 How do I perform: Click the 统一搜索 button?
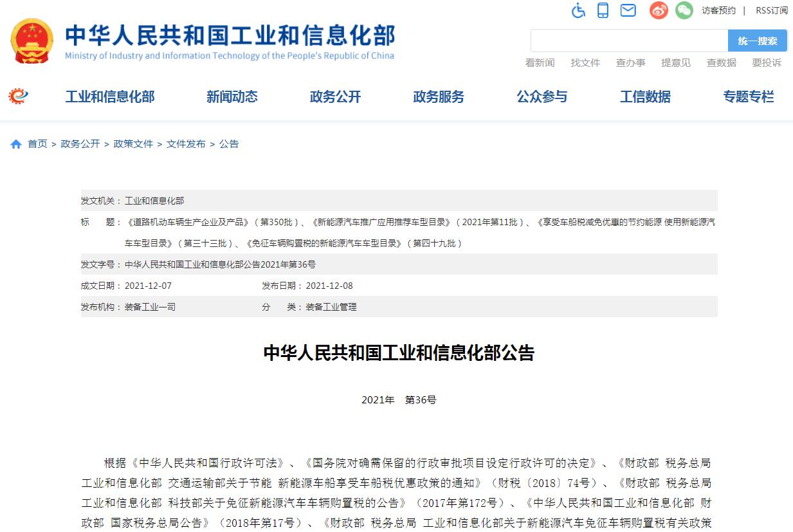click(758, 41)
